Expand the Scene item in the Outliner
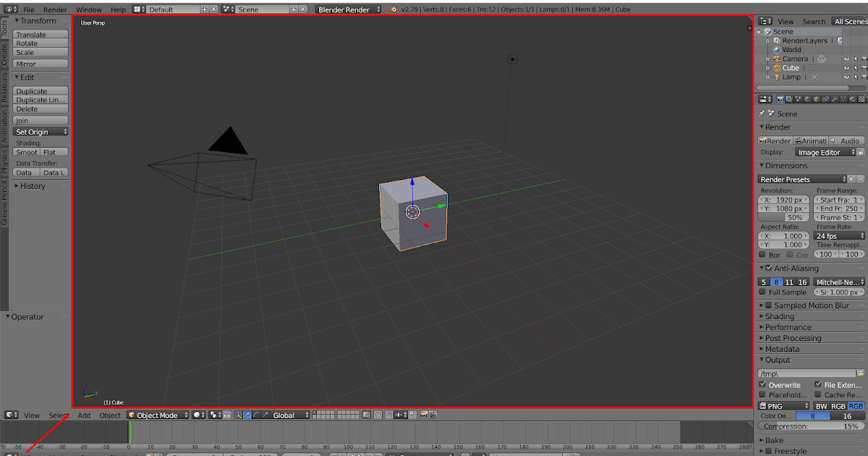 click(x=759, y=32)
